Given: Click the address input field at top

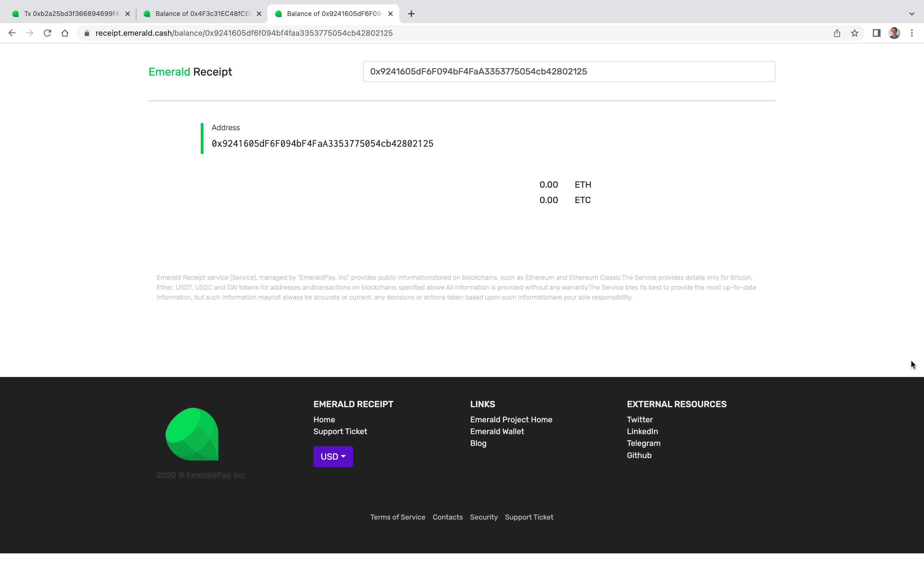Looking at the screenshot, I should [x=569, y=71].
